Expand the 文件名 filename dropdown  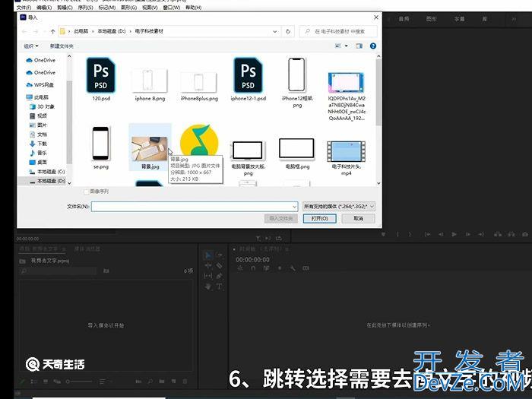pyautogui.click(x=294, y=206)
